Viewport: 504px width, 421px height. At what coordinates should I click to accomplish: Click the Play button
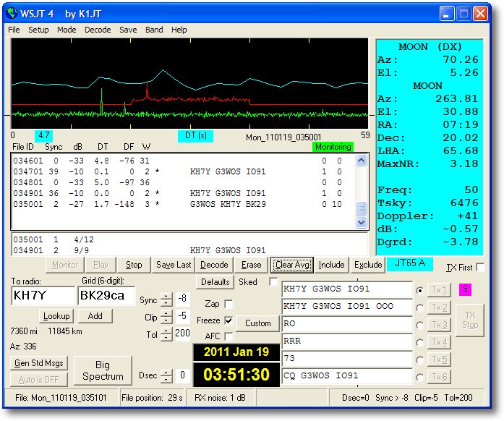pyautogui.click(x=101, y=265)
